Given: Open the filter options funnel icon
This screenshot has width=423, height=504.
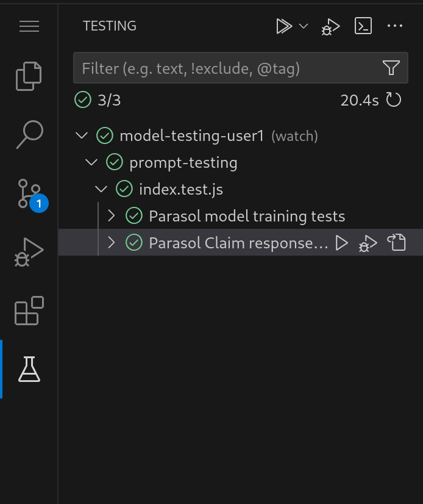Looking at the screenshot, I should point(391,68).
